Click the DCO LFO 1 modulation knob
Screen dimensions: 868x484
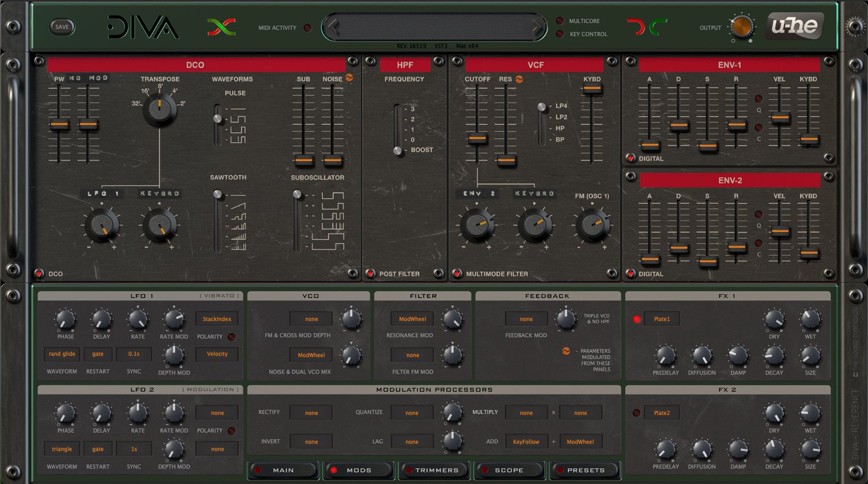click(x=102, y=225)
